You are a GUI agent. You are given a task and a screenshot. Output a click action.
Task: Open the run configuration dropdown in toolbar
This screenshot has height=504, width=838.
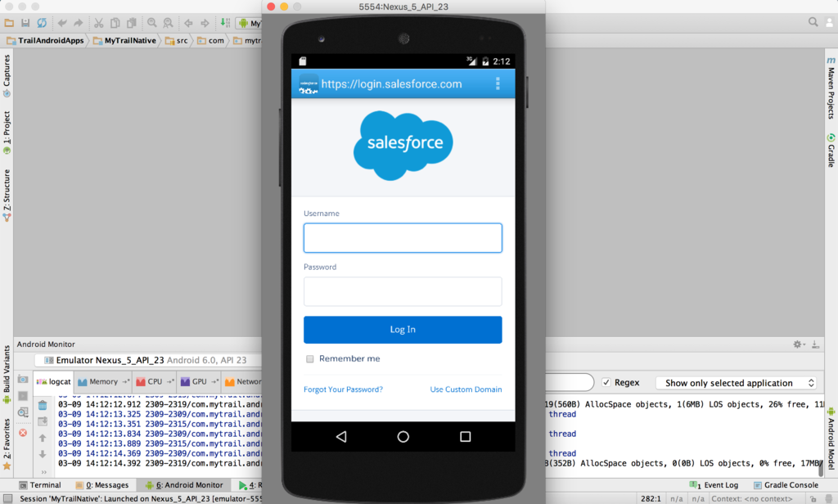(250, 23)
